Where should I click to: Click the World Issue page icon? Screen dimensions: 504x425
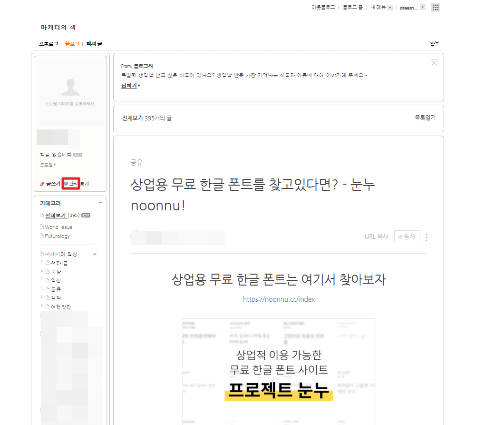(42, 227)
